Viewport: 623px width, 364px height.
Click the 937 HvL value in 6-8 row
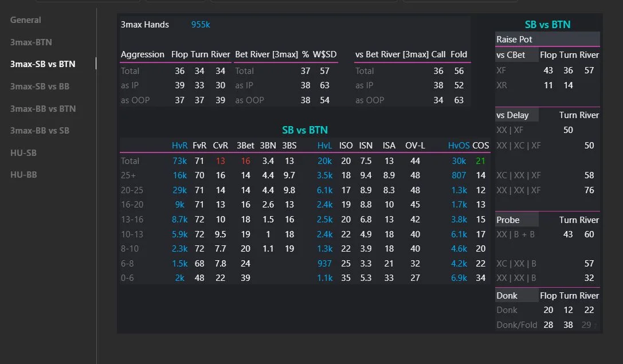point(324,264)
